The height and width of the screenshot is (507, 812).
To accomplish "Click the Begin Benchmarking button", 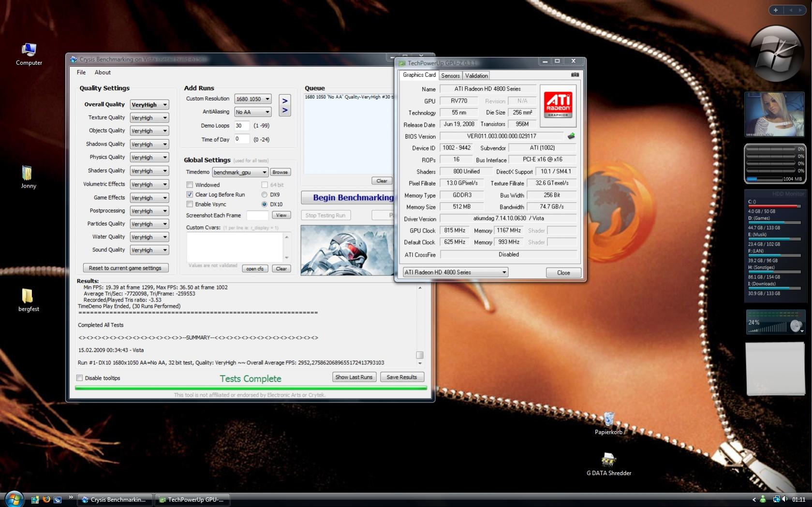I will click(x=348, y=198).
